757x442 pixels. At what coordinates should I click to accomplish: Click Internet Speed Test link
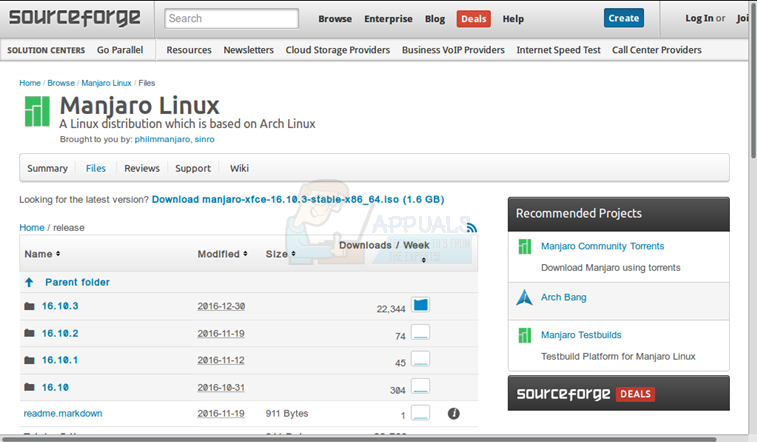(559, 50)
